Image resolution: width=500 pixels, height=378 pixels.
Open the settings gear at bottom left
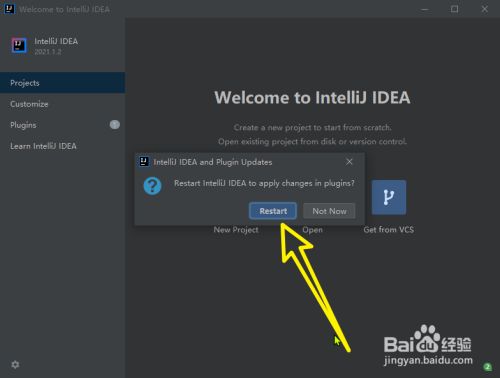tap(15, 364)
